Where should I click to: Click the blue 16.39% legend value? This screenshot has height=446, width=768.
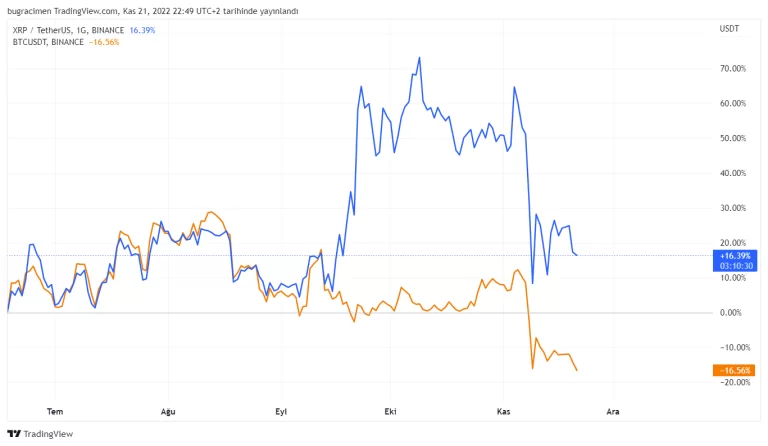click(x=142, y=30)
